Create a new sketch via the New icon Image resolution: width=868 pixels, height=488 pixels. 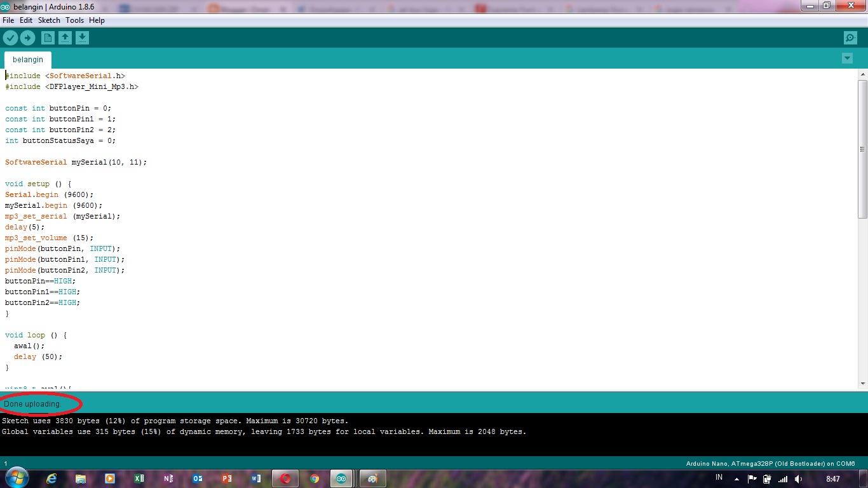48,37
